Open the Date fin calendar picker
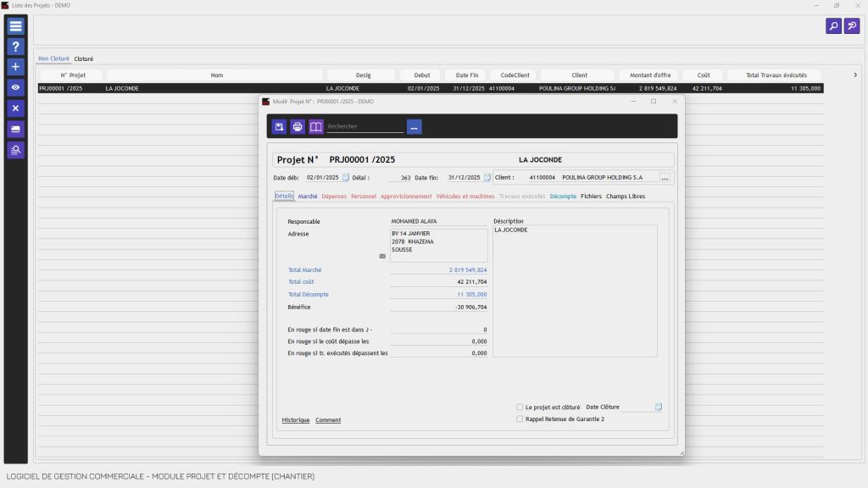This screenshot has height=488, width=868. [x=487, y=178]
